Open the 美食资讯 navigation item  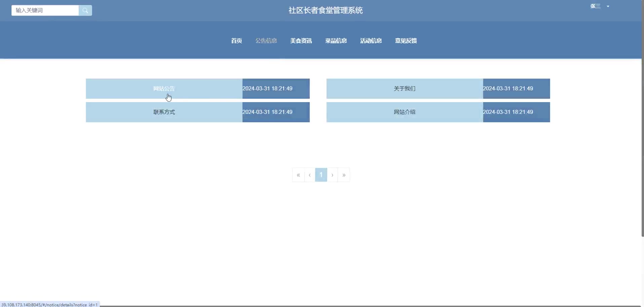(x=301, y=41)
